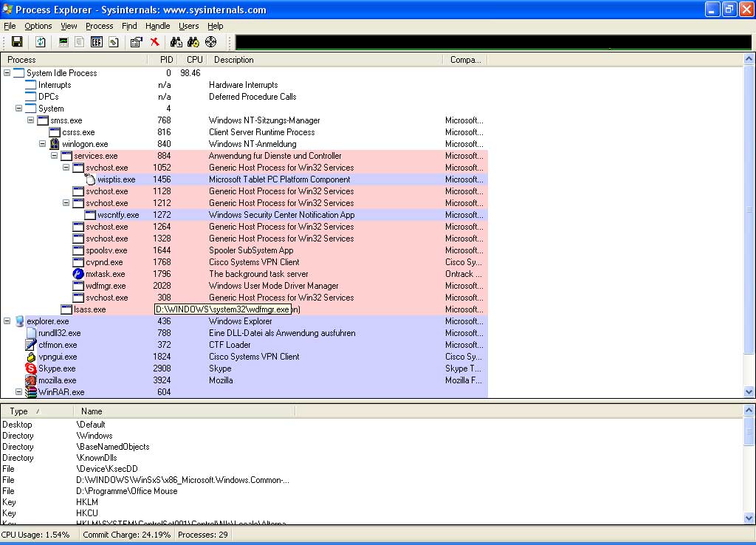Collapse svchost.exe PID 1052 node
The image size is (756, 545).
[x=66, y=168]
